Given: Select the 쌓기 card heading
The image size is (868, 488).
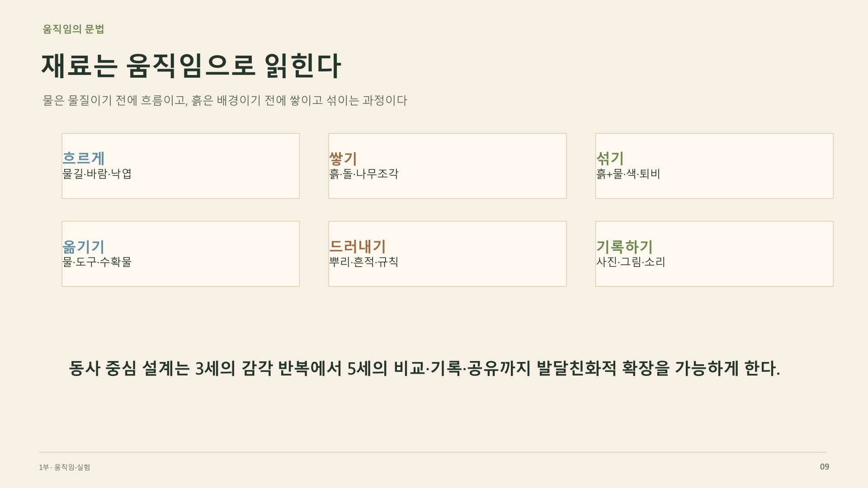Looking at the screenshot, I should [343, 158].
